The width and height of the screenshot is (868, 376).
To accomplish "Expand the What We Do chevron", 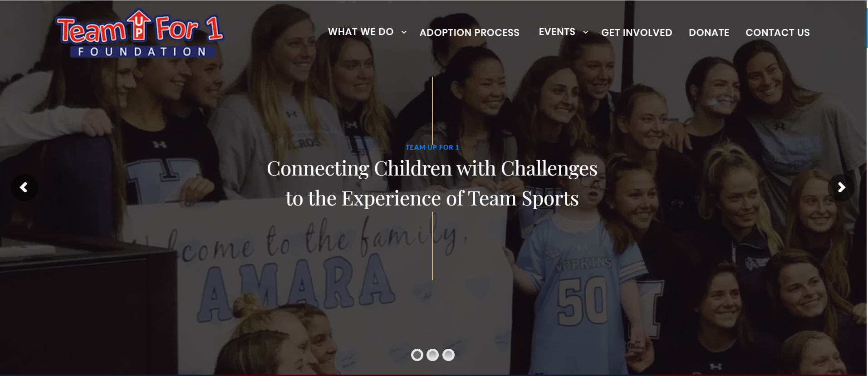I will point(404,32).
